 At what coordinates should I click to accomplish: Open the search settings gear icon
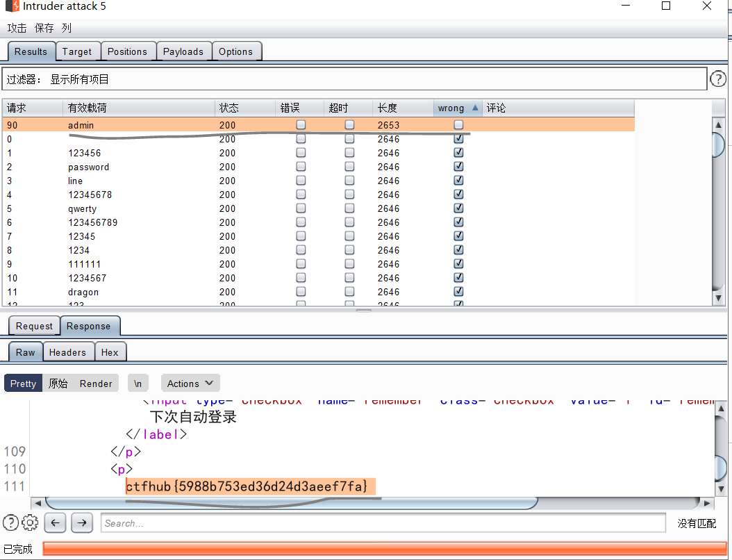click(x=30, y=522)
